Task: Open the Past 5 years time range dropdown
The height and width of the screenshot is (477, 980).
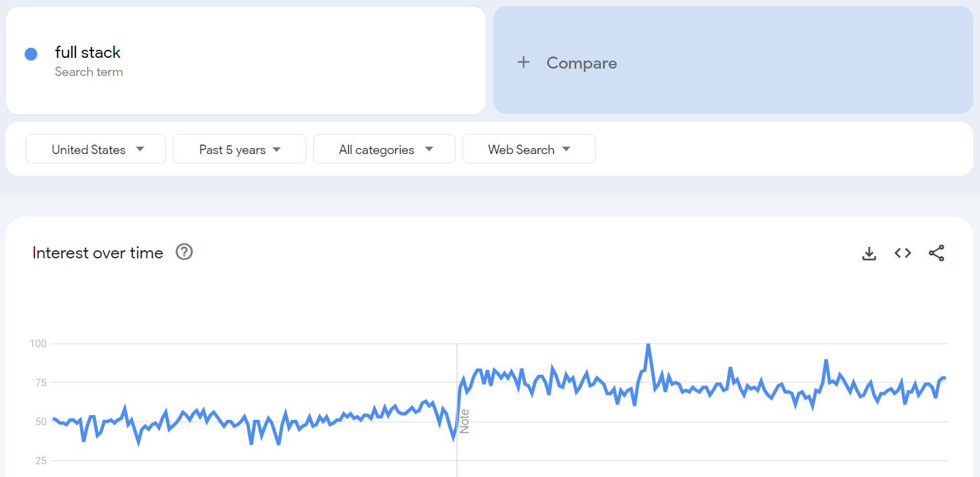Action: tap(239, 149)
